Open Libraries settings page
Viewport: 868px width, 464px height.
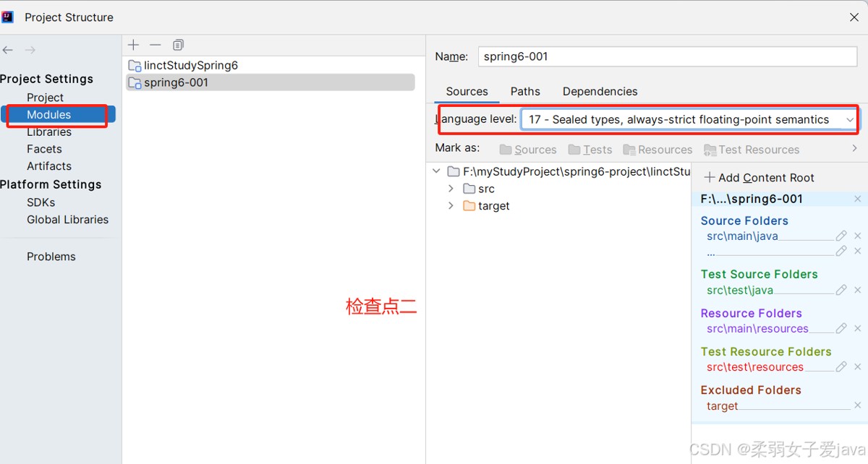(x=49, y=132)
